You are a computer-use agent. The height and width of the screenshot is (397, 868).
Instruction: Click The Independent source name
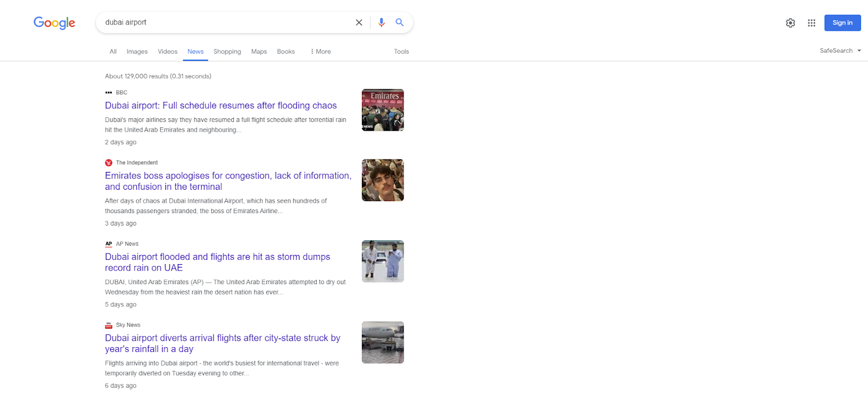point(137,163)
